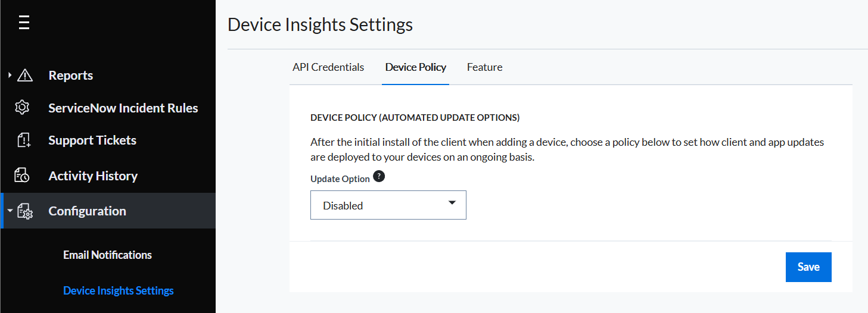Click the ServiceNow Incident Rules gear icon
Screen dimensions: 868x313
(22, 108)
